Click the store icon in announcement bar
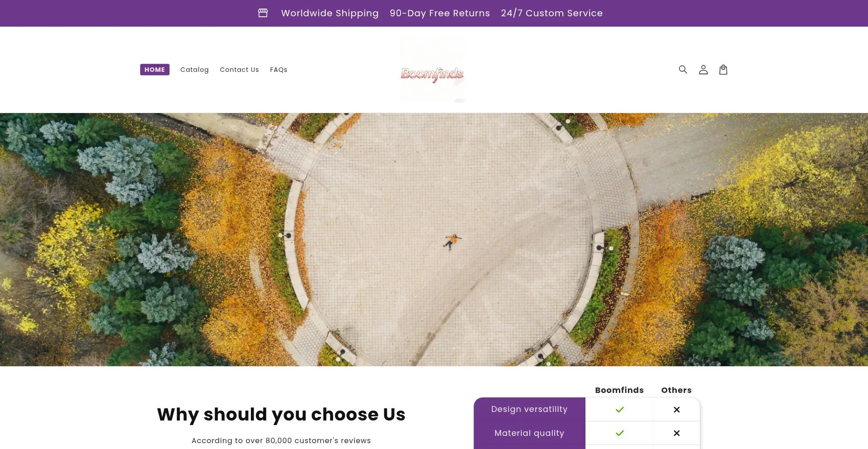The height and width of the screenshot is (449, 868). pyautogui.click(x=263, y=13)
